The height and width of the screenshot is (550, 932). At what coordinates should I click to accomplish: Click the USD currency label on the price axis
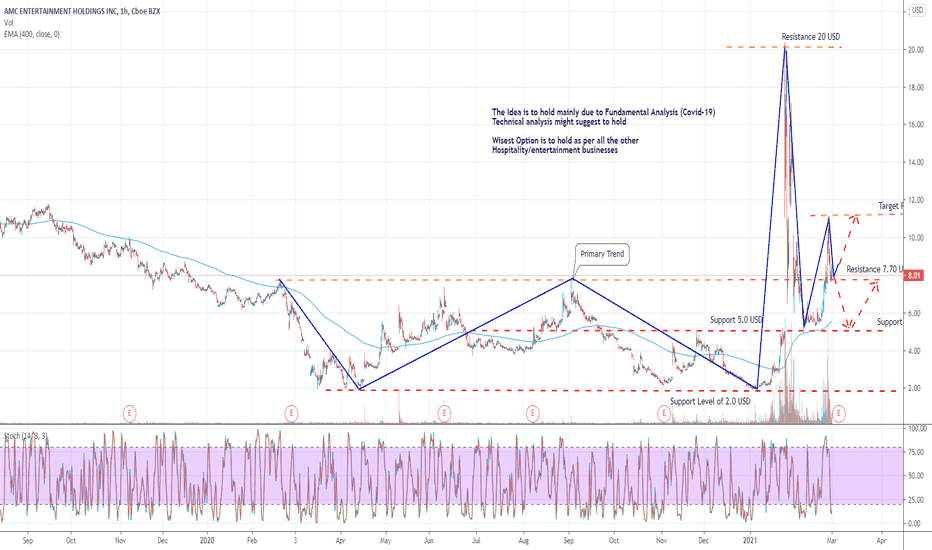[917, 10]
